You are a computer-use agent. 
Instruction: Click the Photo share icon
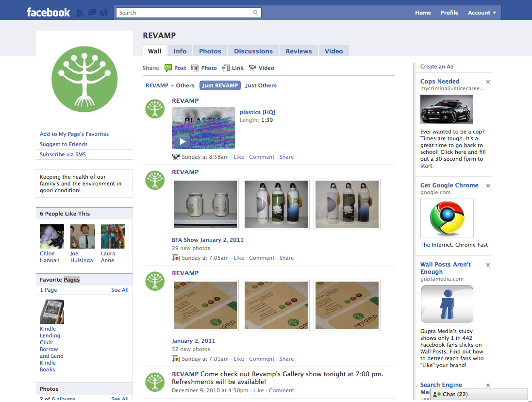coord(195,68)
